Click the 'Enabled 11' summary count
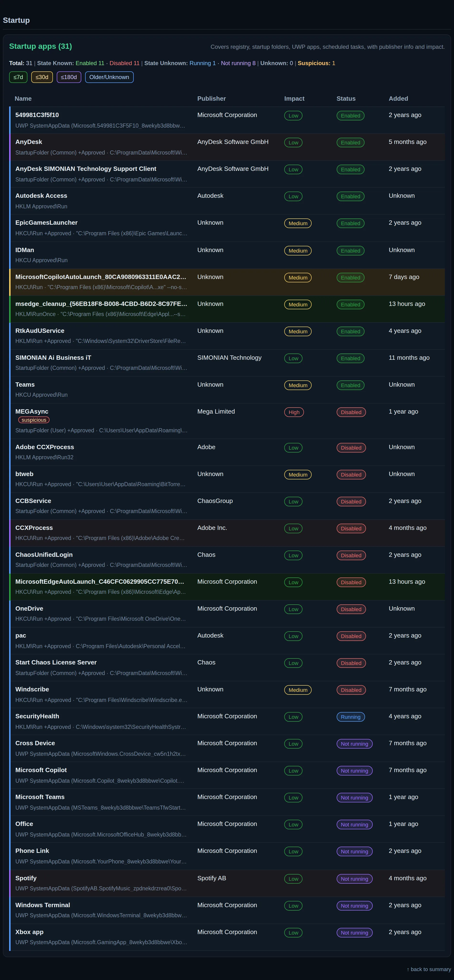 click(90, 63)
